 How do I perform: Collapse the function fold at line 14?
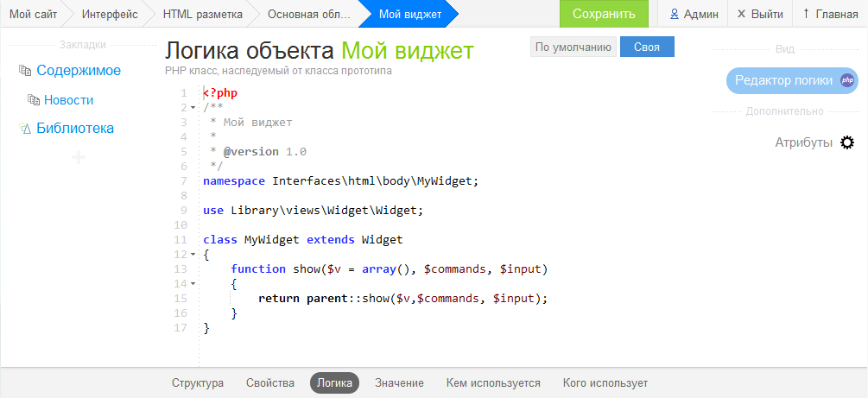click(x=193, y=284)
